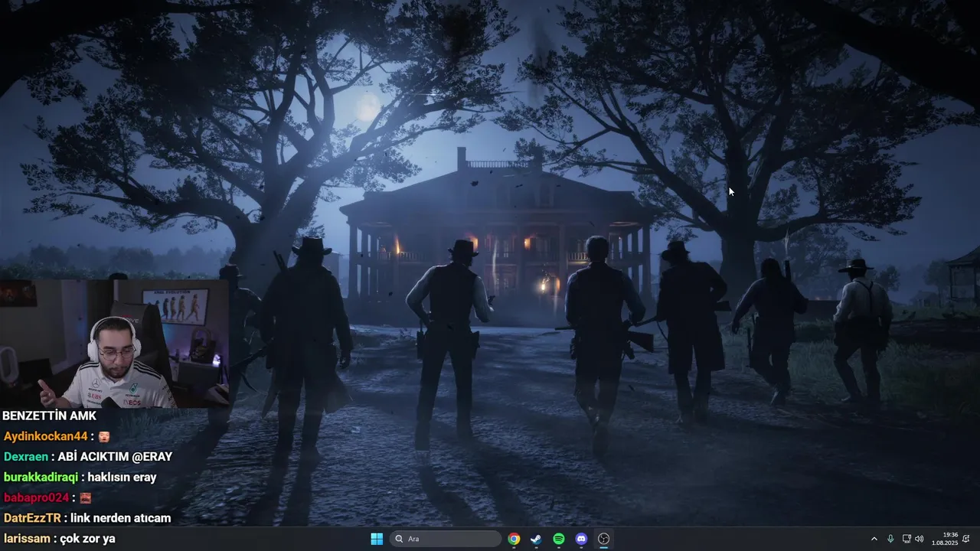This screenshot has width=980, height=551.
Task: Click chat username DatrEzzTR
Action: pos(32,519)
